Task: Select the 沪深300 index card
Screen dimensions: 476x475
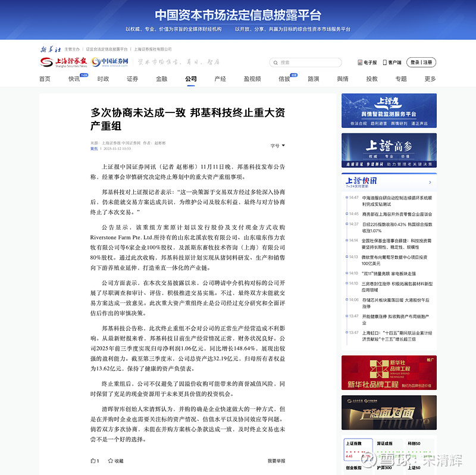Action: (389, 469)
